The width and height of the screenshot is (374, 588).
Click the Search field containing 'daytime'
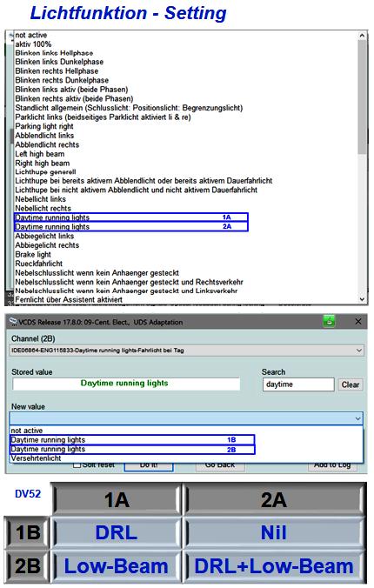(x=298, y=384)
